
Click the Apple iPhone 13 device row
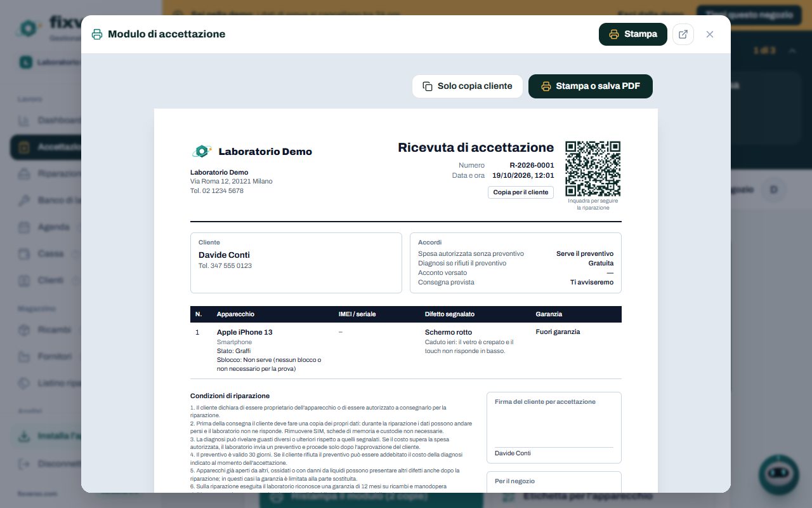point(406,351)
